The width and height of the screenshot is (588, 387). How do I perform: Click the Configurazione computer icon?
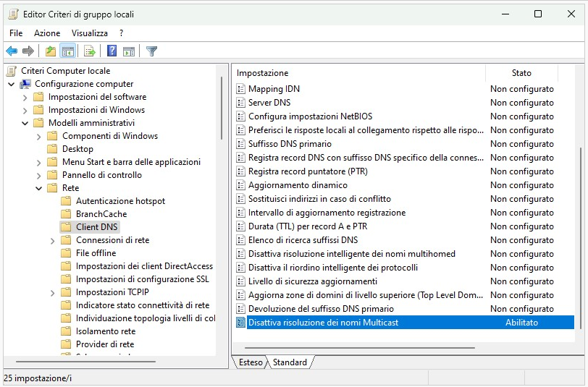coord(25,84)
